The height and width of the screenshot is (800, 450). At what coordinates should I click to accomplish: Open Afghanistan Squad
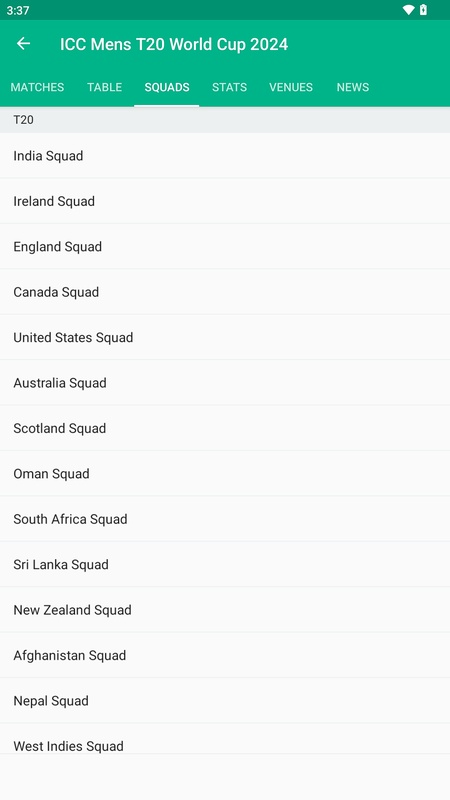225,655
